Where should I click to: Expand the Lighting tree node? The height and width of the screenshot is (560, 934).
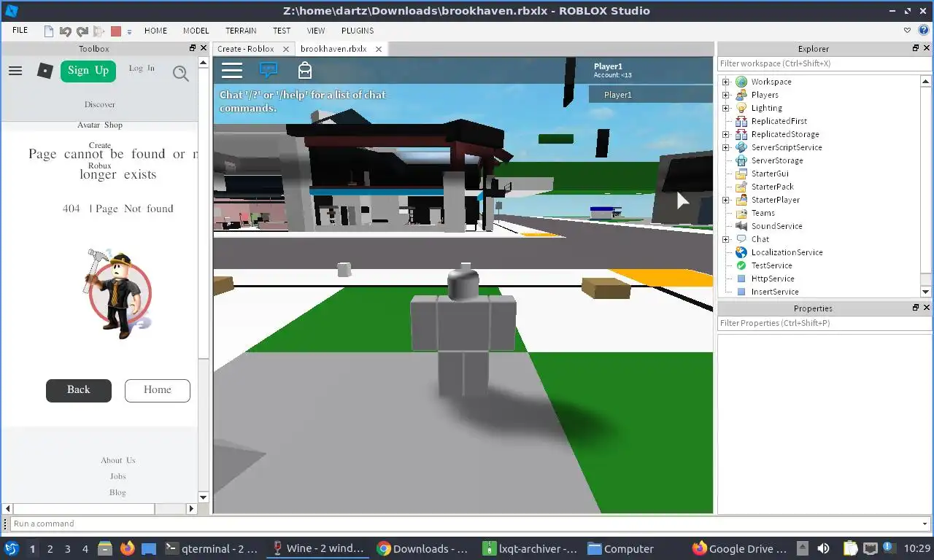coord(726,108)
